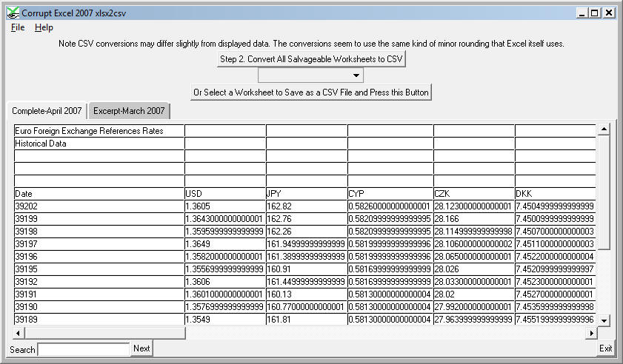Image resolution: width=623 pixels, height=364 pixels.
Task: Select CZK value 27.992000000000001
Action: click(x=474, y=307)
